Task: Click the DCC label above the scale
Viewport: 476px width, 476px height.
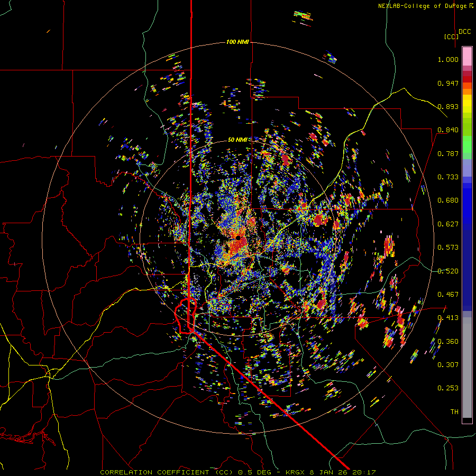Action: pos(465,32)
